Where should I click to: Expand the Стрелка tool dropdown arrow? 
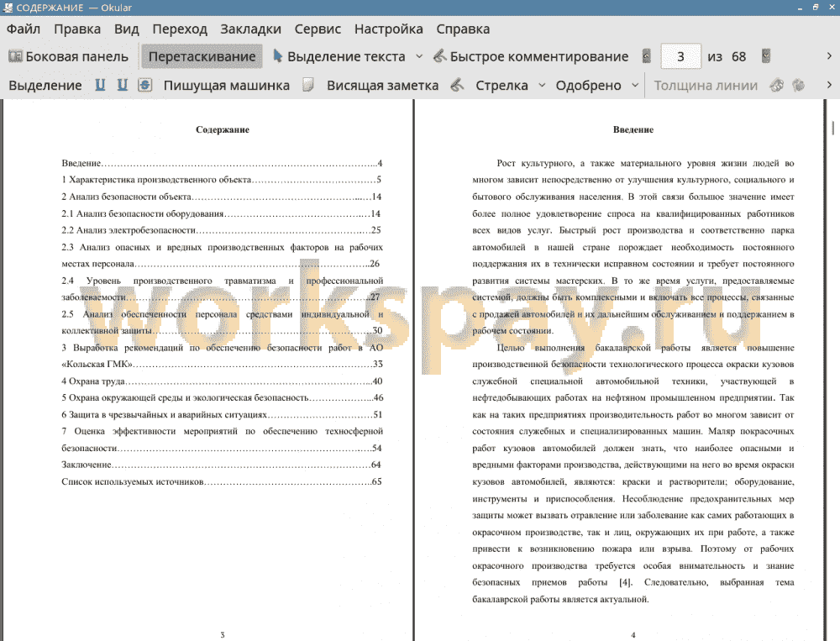pos(542,85)
